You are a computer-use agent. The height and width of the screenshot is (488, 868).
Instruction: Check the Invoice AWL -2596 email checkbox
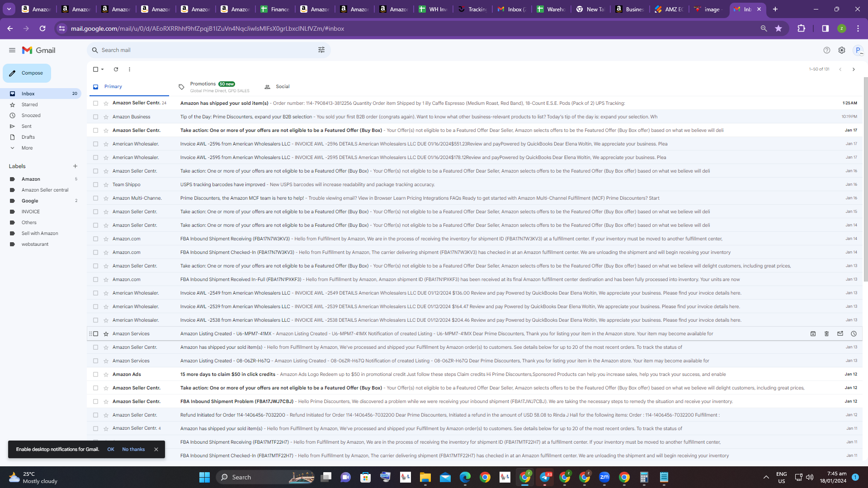pos(95,144)
